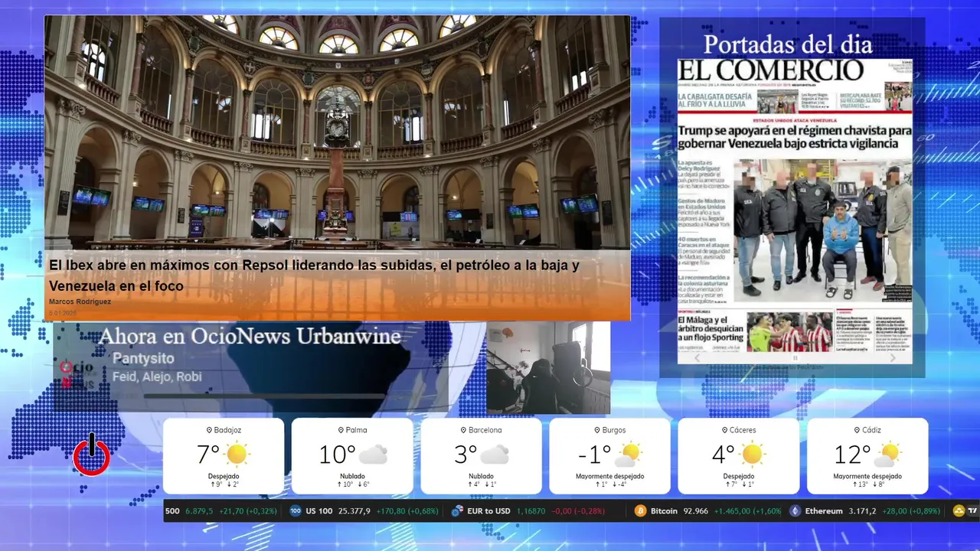Click the Trump Venezuela newspaper headline
Viewport: 980px width, 551px height.
(794, 137)
